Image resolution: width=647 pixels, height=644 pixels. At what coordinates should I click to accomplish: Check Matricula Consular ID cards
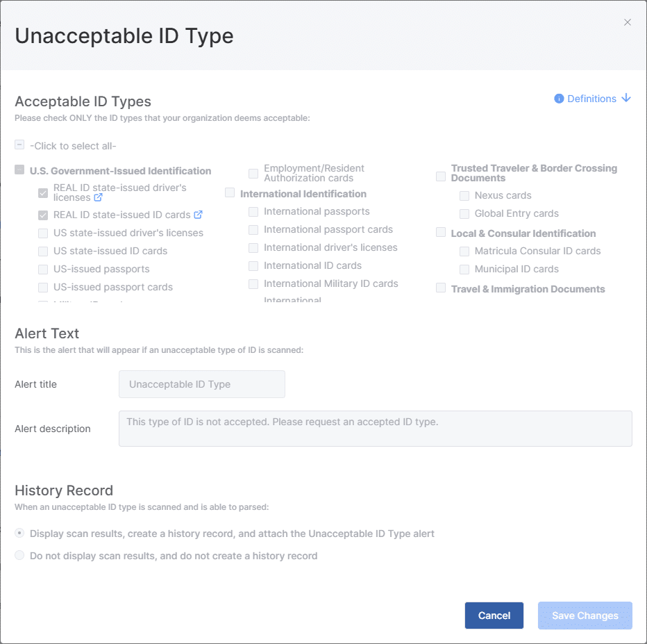pyautogui.click(x=464, y=251)
